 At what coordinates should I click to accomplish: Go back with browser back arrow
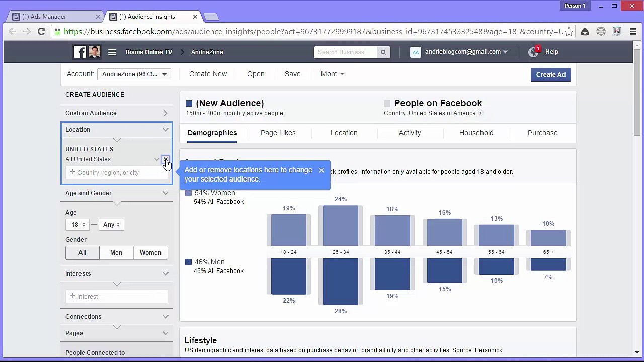point(13,32)
